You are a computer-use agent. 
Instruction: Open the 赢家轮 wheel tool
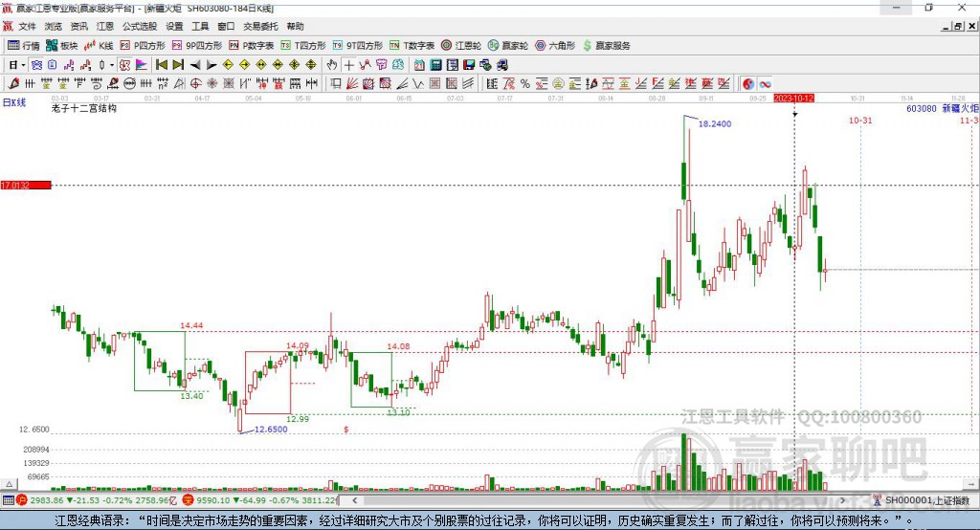point(508,46)
